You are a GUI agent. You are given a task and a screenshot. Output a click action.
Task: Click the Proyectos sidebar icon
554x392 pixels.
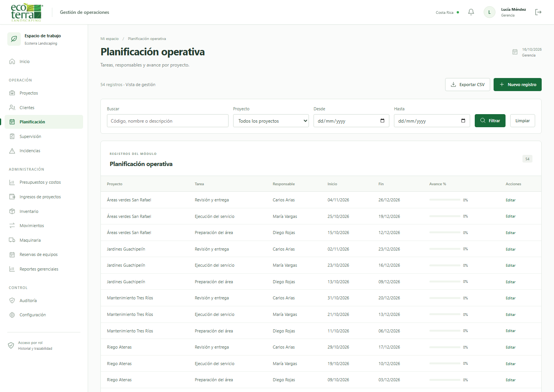[12, 93]
